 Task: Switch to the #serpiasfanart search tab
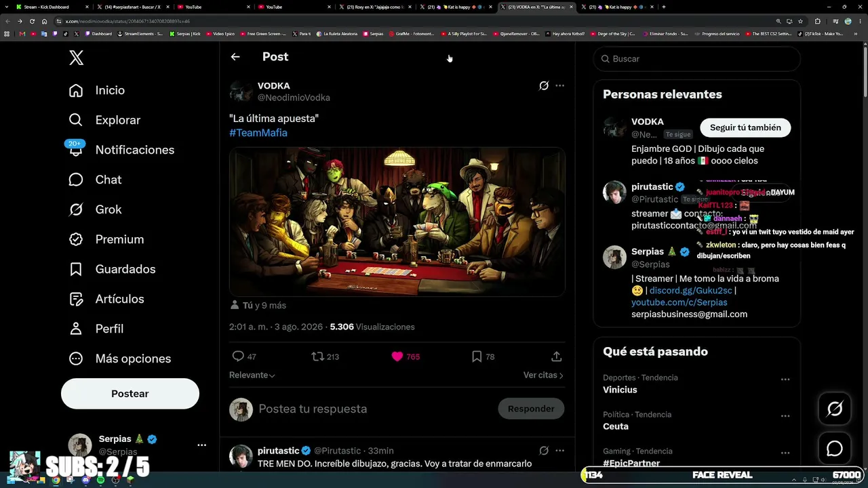point(133,7)
